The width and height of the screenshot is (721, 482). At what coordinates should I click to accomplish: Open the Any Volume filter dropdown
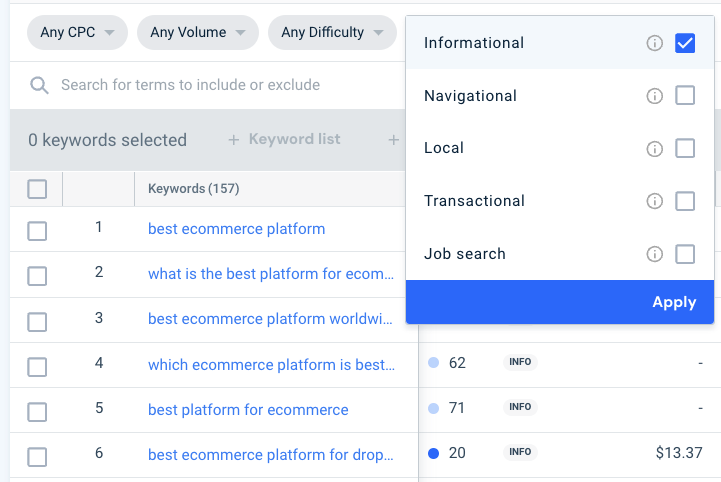[x=198, y=32]
